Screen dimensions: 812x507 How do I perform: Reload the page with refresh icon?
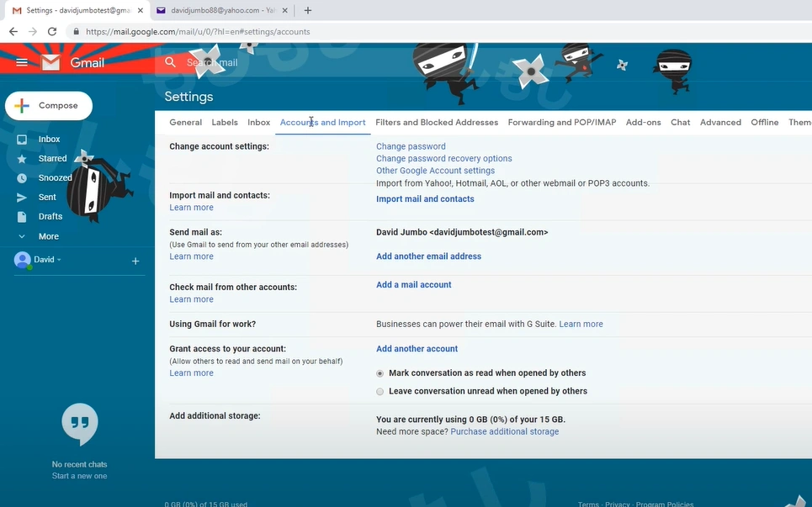pos(52,32)
